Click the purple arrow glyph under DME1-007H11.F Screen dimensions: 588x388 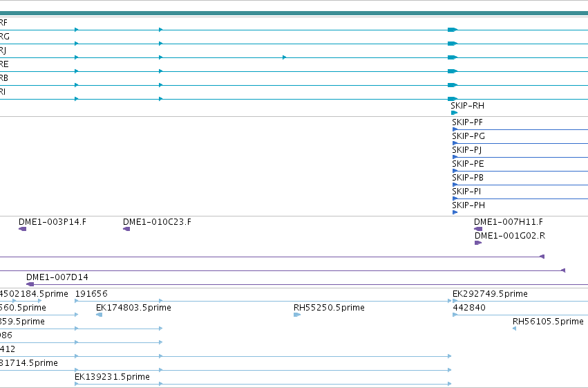[478, 229]
